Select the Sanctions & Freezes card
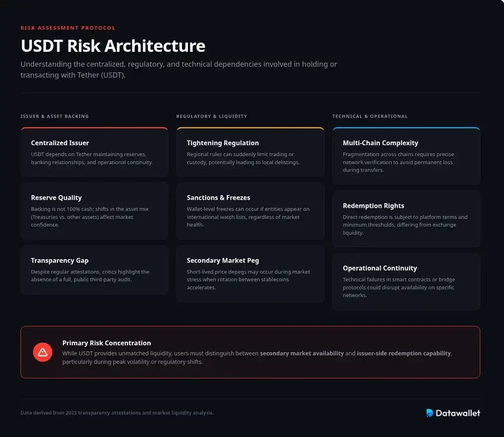Screen dimensions: 504x437 point(250,211)
